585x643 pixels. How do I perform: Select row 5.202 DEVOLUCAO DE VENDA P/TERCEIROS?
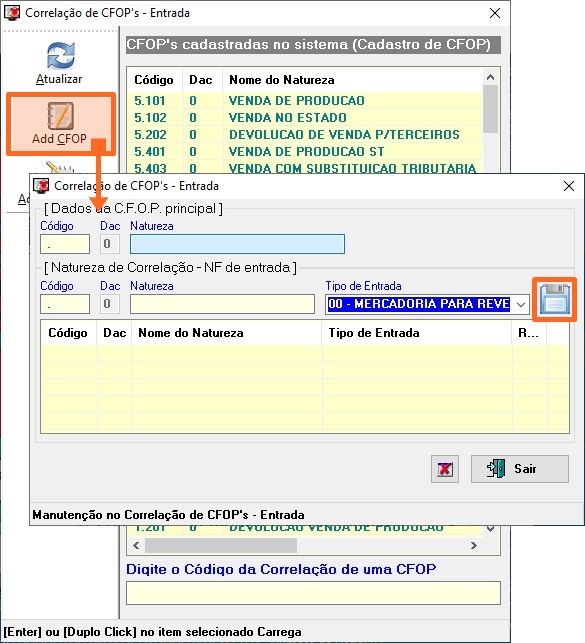pyautogui.click(x=304, y=135)
